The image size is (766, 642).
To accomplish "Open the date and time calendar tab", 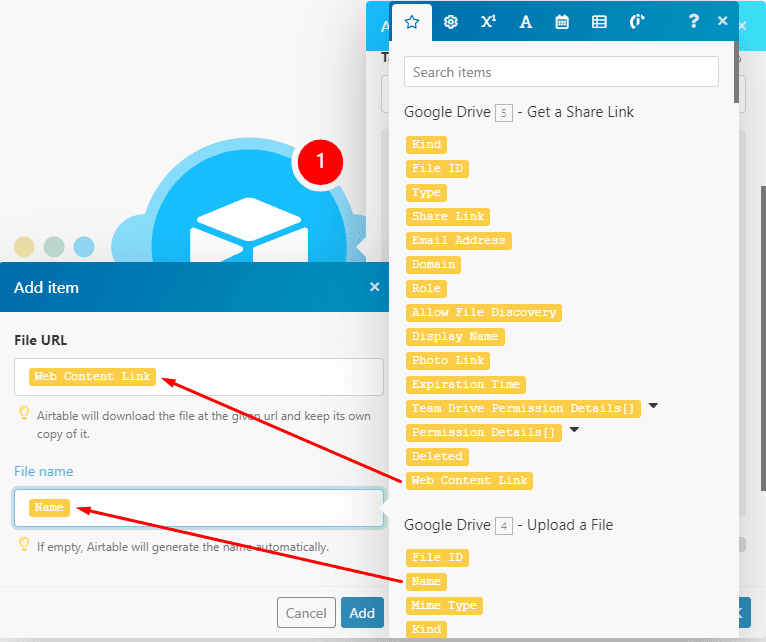I will pyautogui.click(x=562, y=21).
